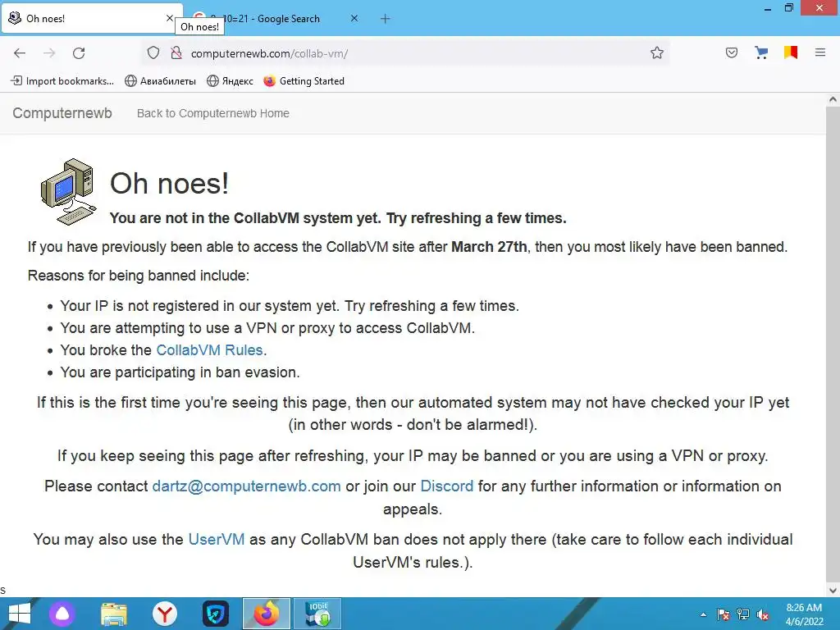Click the Action Center flag tray icon

724,614
